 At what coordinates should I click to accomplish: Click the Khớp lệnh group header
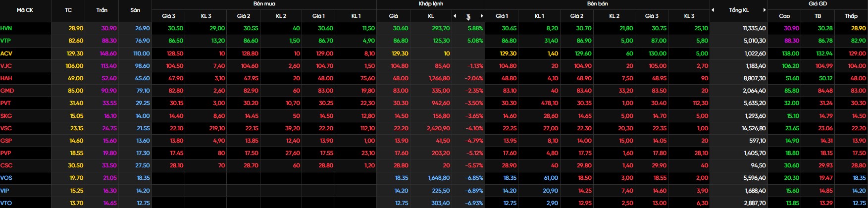point(431,3)
